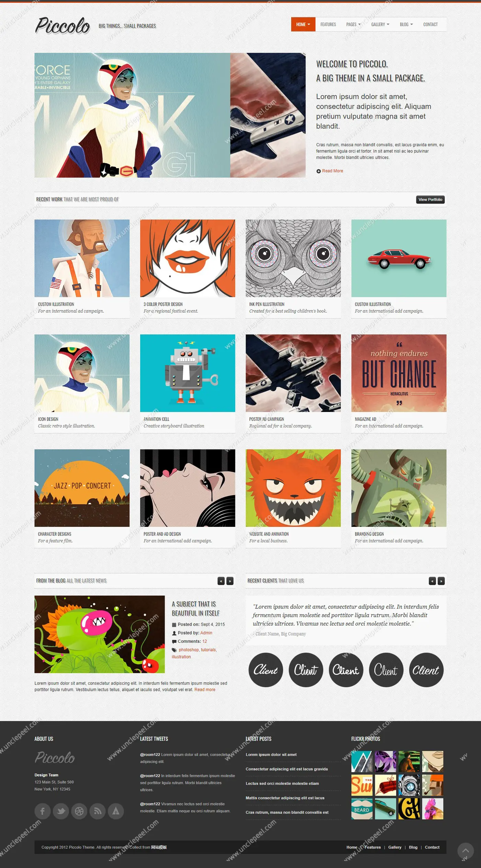Open the Twitter bird icon in footer
This screenshot has width=481, height=868.
click(61, 811)
